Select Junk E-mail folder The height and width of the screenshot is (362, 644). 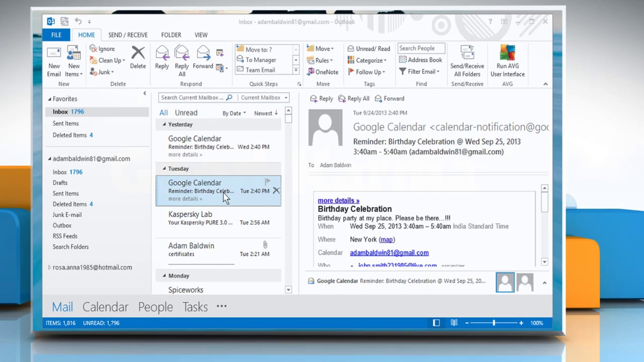tap(67, 215)
